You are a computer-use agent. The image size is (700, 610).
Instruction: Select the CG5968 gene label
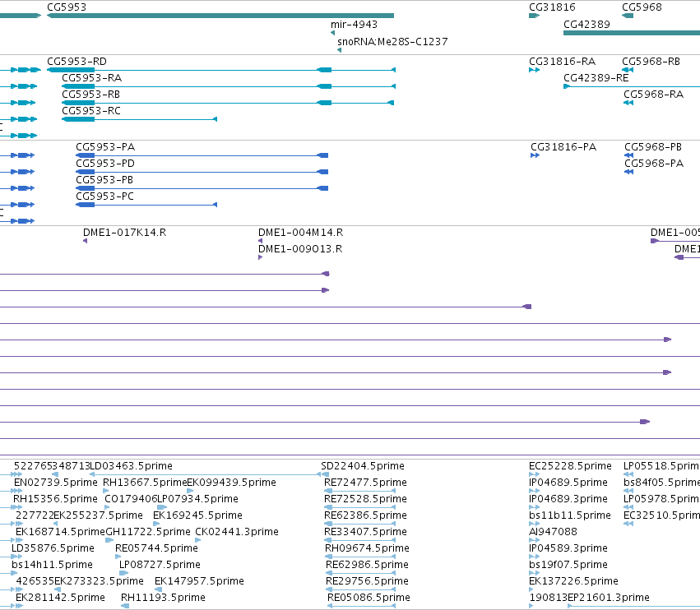[642, 7]
